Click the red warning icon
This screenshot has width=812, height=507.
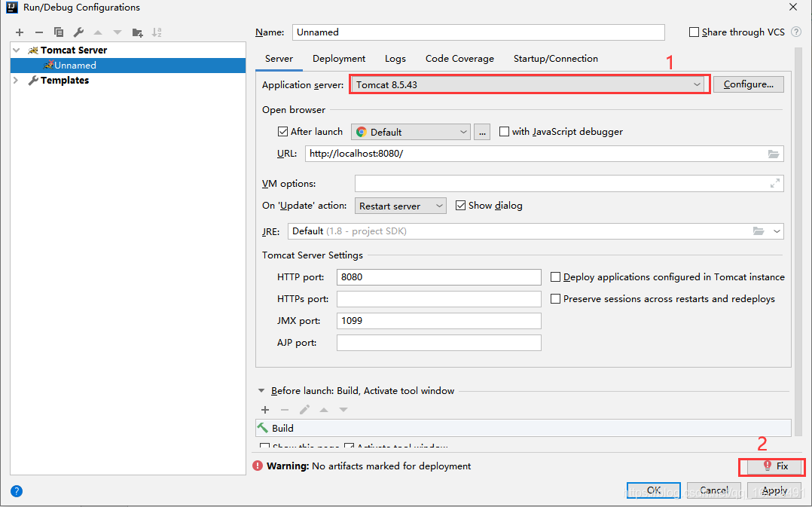coord(258,466)
